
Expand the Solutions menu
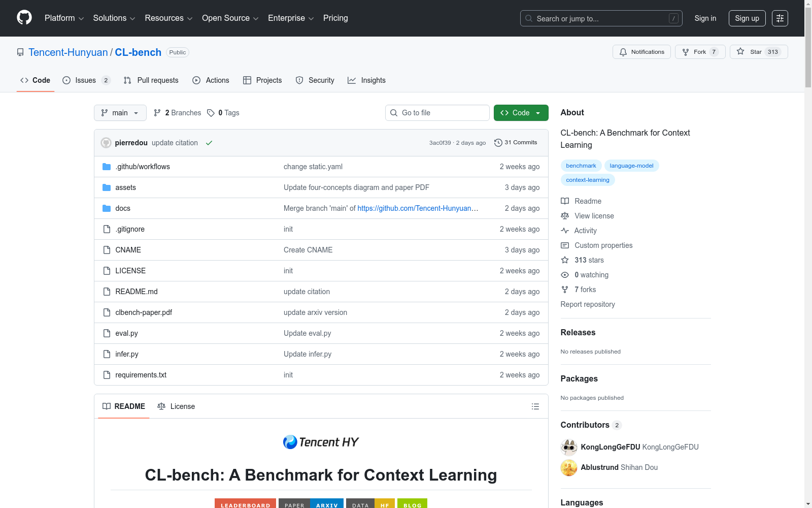pyautogui.click(x=114, y=18)
